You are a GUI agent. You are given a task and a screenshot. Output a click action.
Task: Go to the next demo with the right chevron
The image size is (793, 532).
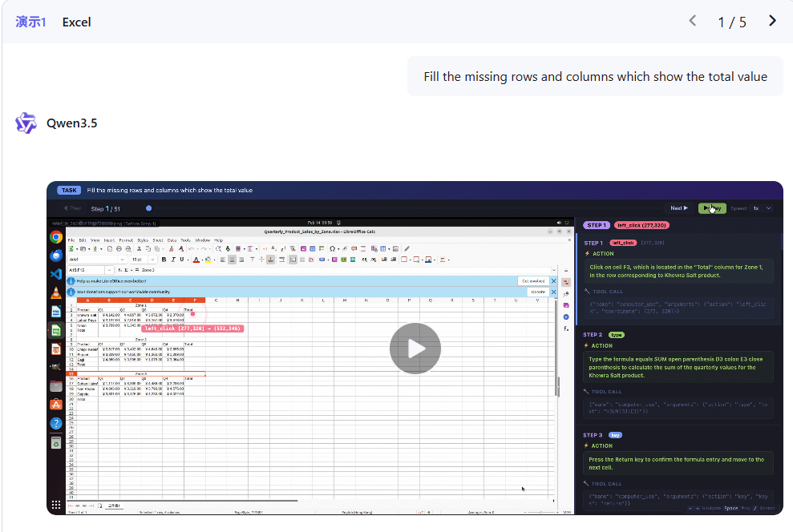(x=772, y=21)
